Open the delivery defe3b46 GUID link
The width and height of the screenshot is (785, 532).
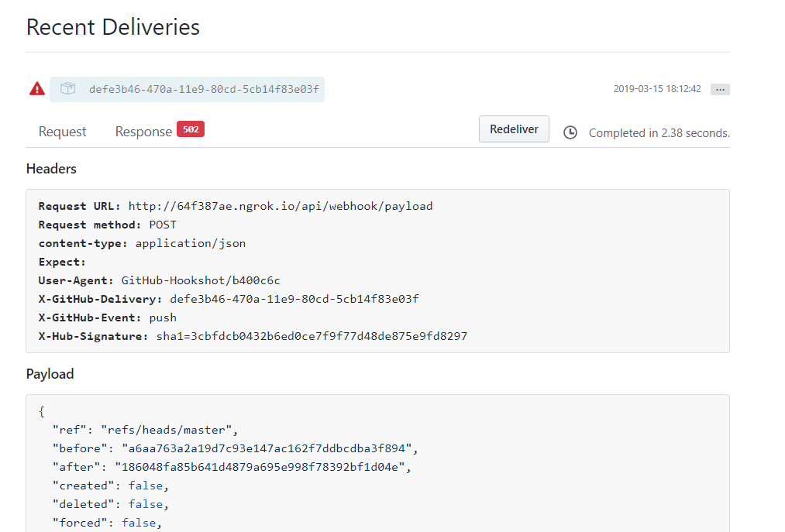204,89
